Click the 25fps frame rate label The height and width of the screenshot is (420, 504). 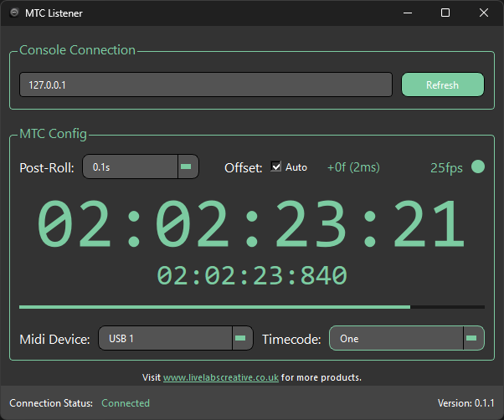pos(446,167)
